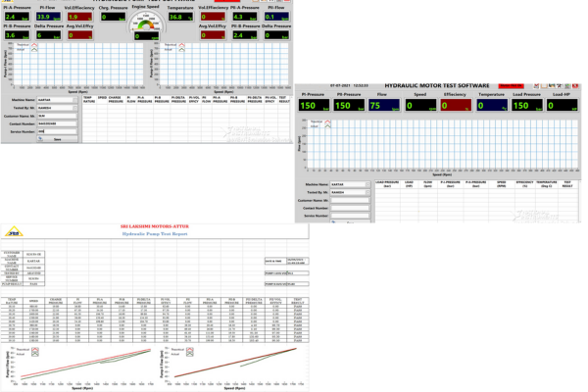
Task: Select Customer Name field in motor test form
Action: (x=351, y=200)
